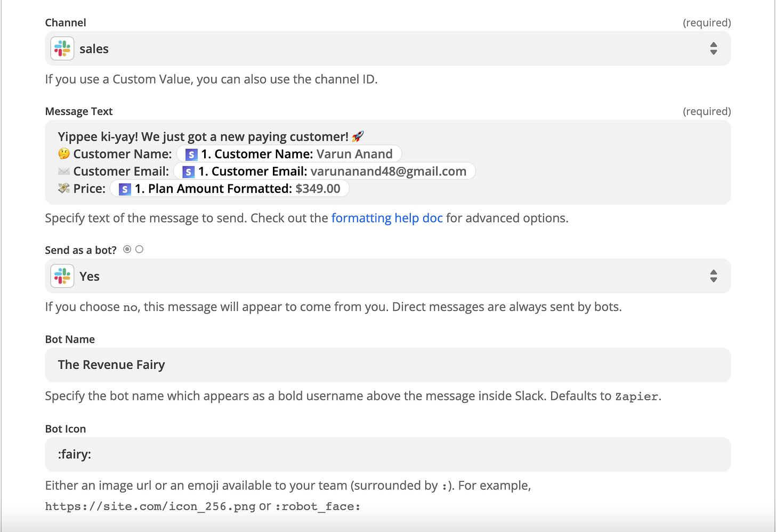Click the Stripe icon in the Plan Amount pill

tap(125, 189)
